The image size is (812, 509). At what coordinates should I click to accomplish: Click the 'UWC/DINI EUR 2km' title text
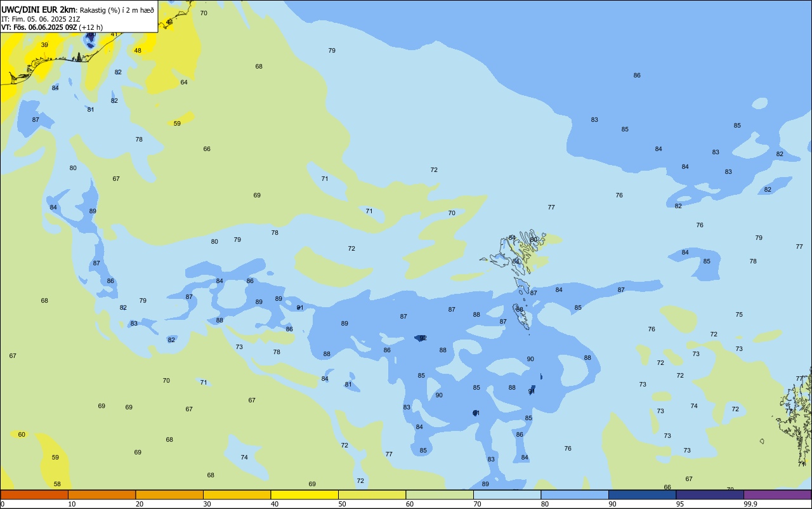coord(39,10)
